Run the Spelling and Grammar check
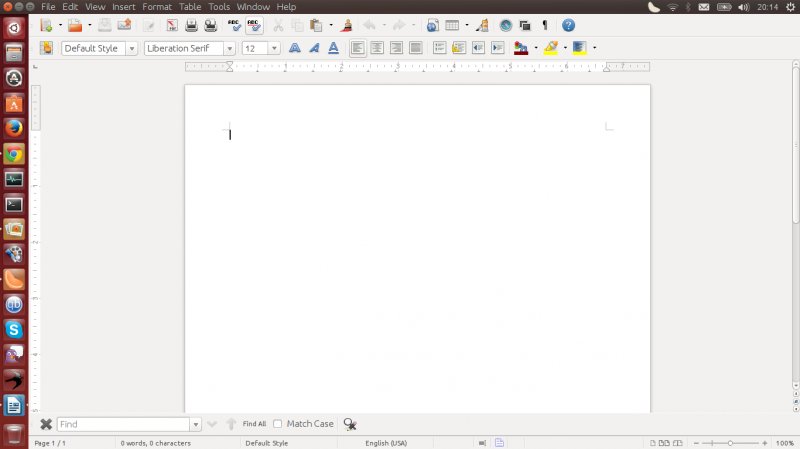This screenshot has height=449, width=800. tap(234, 25)
